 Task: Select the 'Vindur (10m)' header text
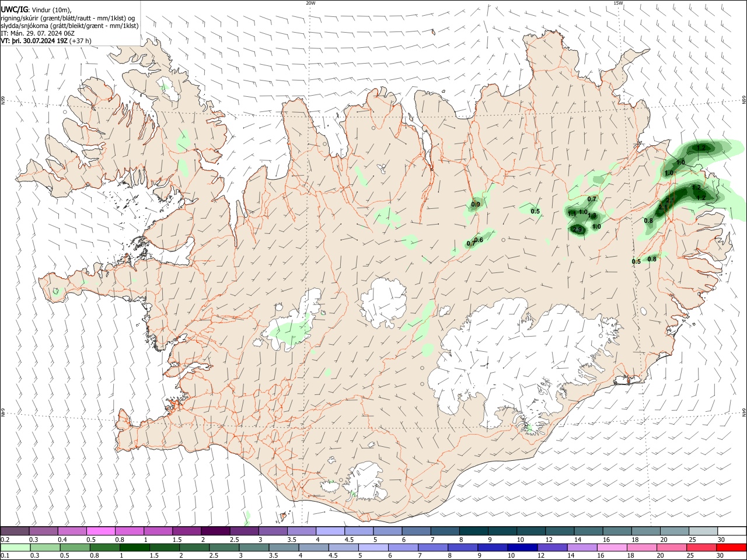pyautogui.click(x=50, y=9)
